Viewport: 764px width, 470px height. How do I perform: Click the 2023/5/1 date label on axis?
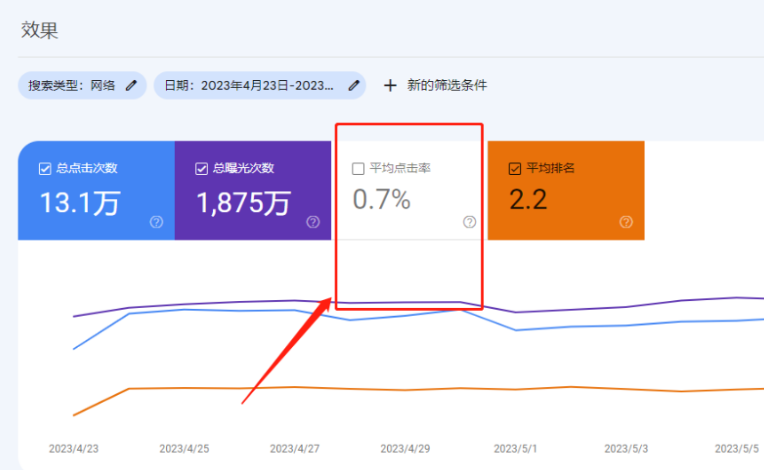516,448
